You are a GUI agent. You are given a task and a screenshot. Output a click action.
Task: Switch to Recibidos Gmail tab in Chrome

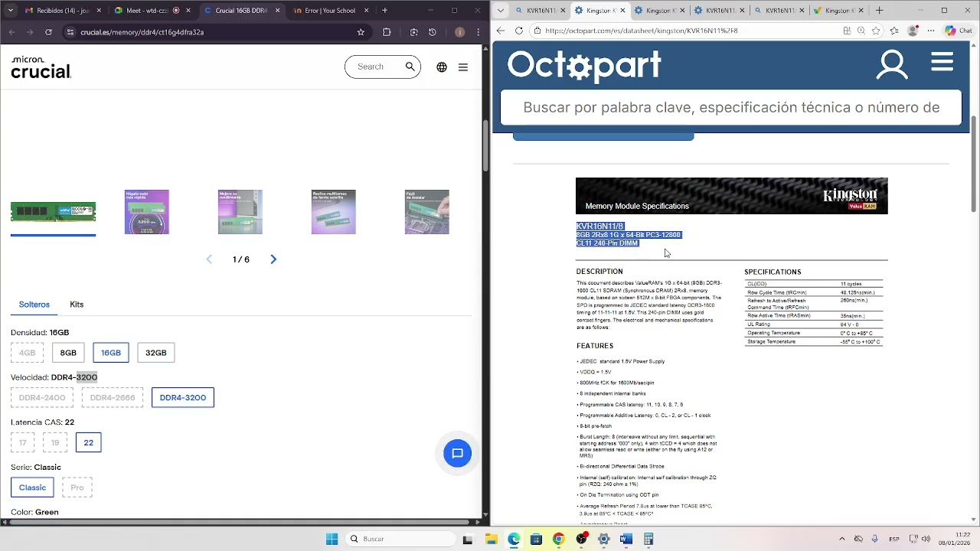click(64, 11)
